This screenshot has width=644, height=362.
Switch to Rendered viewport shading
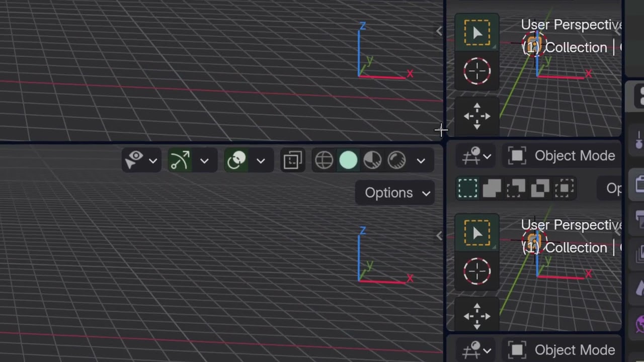click(396, 161)
